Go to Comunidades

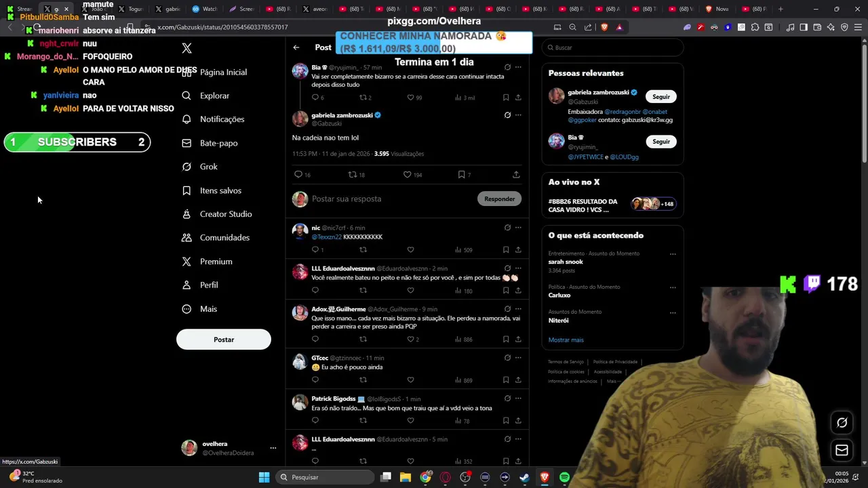pos(216,238)
